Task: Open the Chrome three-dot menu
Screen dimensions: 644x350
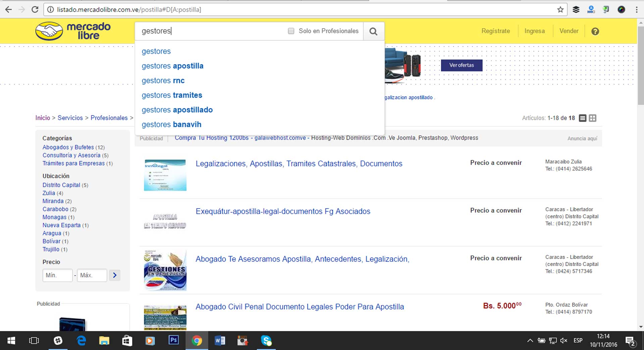Action: coord(637,10)
